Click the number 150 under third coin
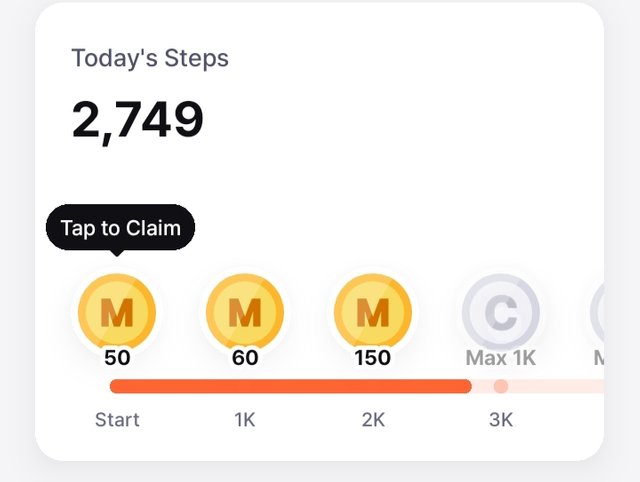 [373, 358]
